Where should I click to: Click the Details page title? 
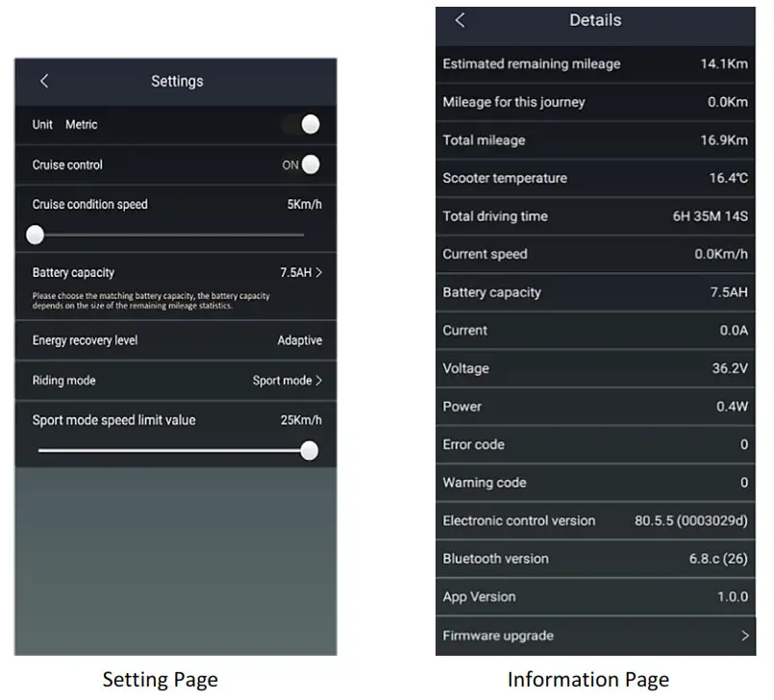coord(595,20)
